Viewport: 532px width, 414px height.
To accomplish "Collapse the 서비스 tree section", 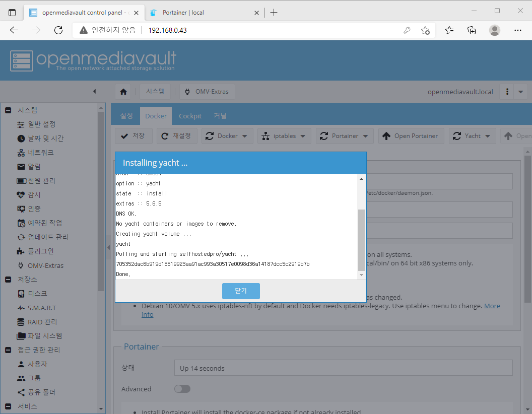I will click(x=9, y=406).
